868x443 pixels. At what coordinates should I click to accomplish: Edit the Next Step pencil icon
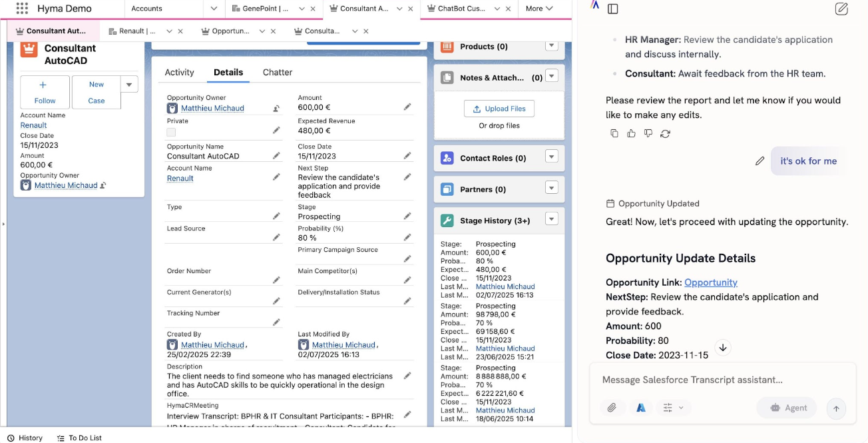pyautogui.click(x=407, y=177)
